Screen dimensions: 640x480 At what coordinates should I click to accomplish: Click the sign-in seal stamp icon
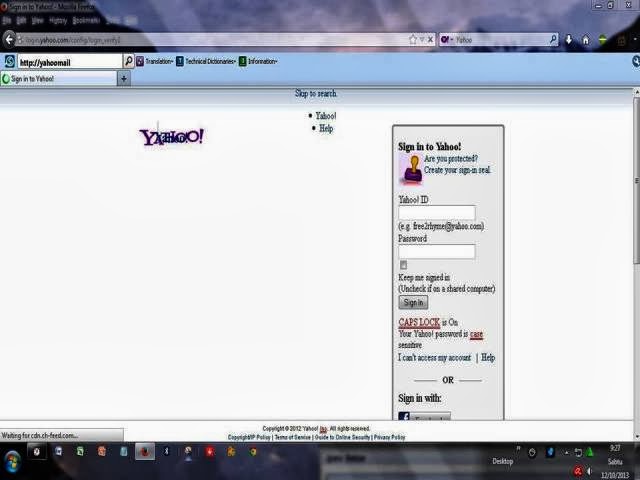[x=412, y=169]
